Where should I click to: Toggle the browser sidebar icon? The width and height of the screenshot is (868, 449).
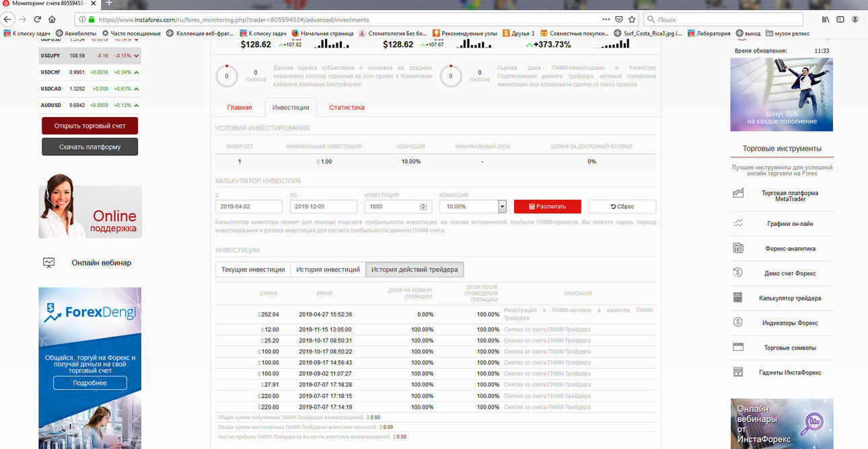pyautogui.click(x=841, y=19)
